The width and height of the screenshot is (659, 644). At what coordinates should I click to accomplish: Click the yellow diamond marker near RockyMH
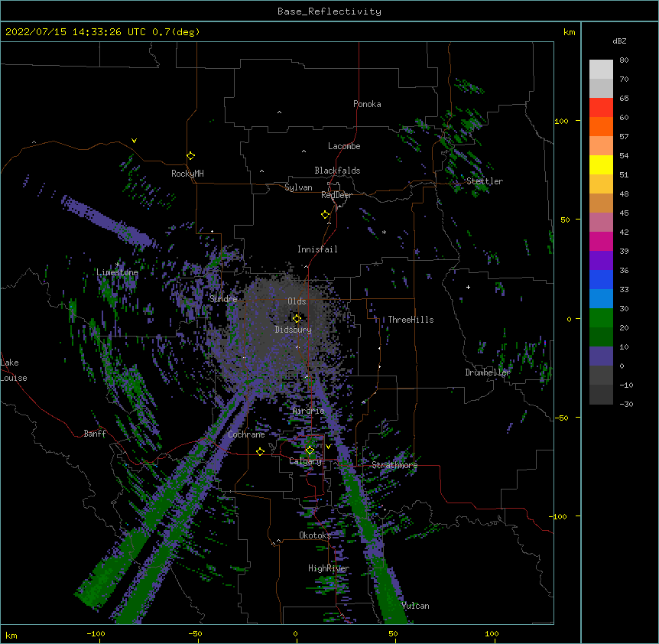pyautogui.click(x=190, y=155)
